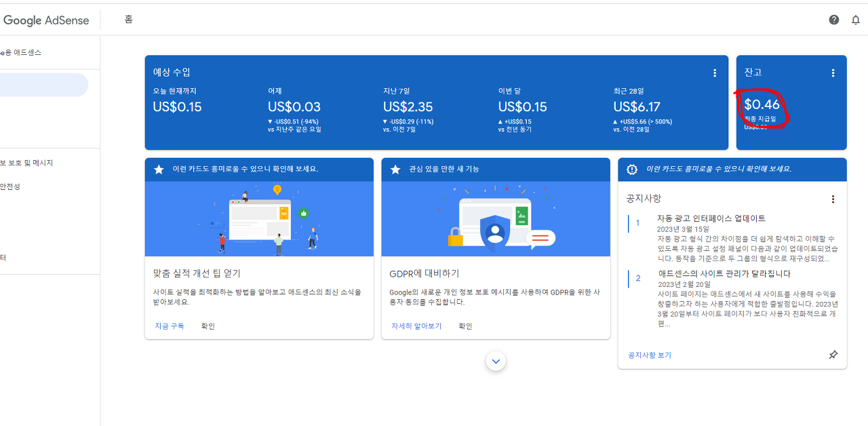This screenshot has width=868, height=426.
Task: Pin the 공지사항 card with pushpin icon
Action: pos(833,355)
